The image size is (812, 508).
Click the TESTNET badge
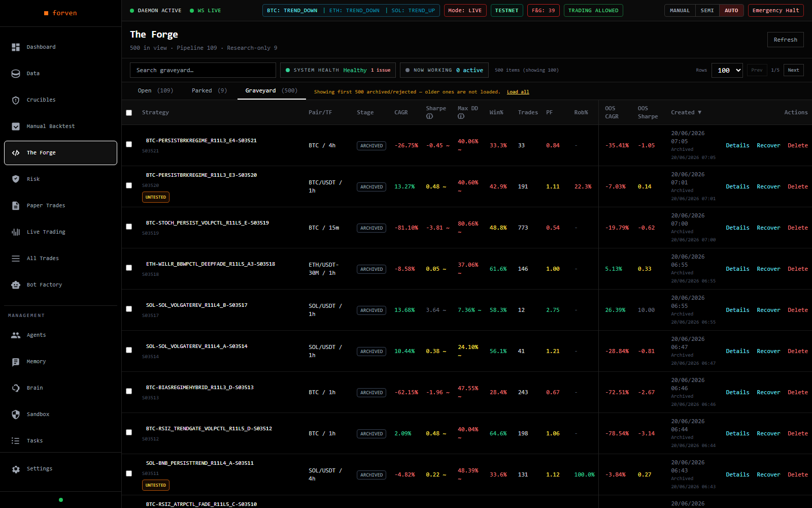point(506,11)
